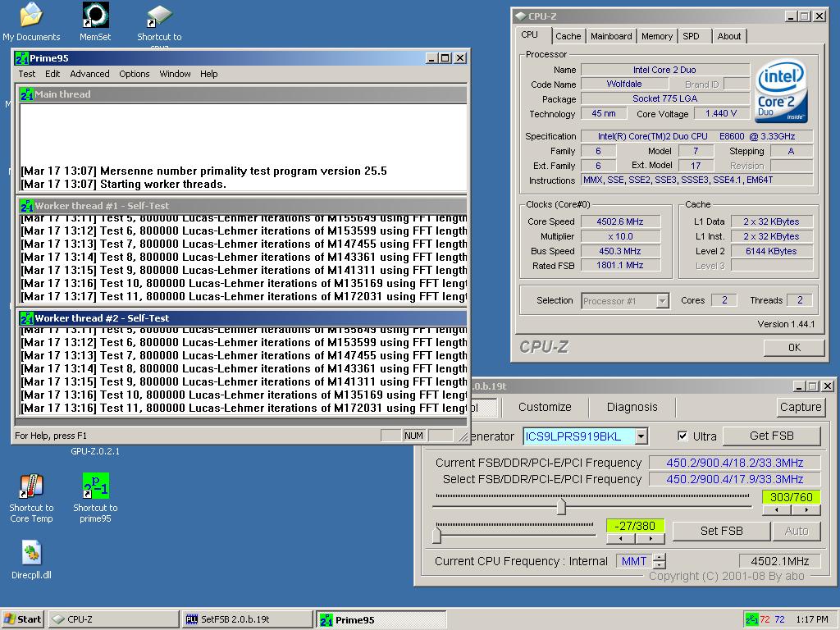Click the Core Speed 4502.6 MHz value
This screenshot has height=630, width=840.
pos(620,221)
